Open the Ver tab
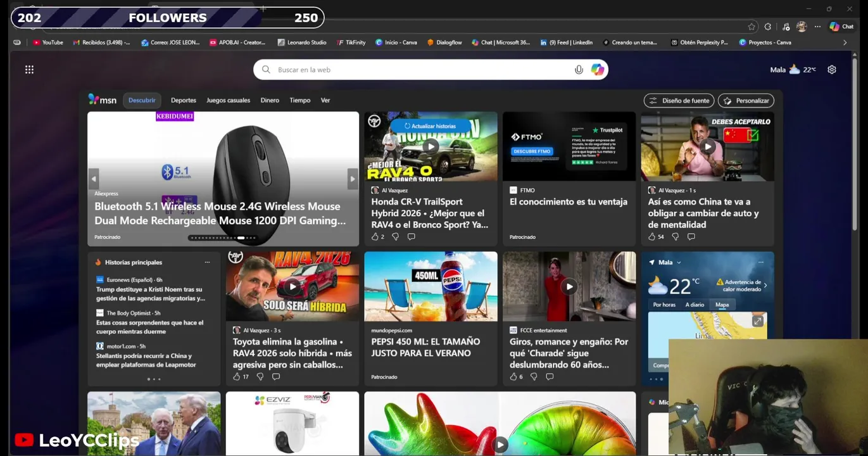 325,100
